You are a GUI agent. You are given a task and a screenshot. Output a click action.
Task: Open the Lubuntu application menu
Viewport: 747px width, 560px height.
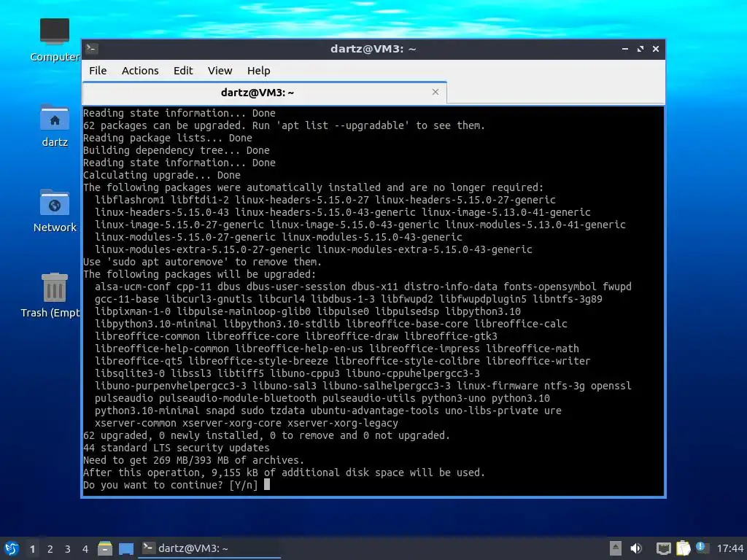[x=12, y=548]
